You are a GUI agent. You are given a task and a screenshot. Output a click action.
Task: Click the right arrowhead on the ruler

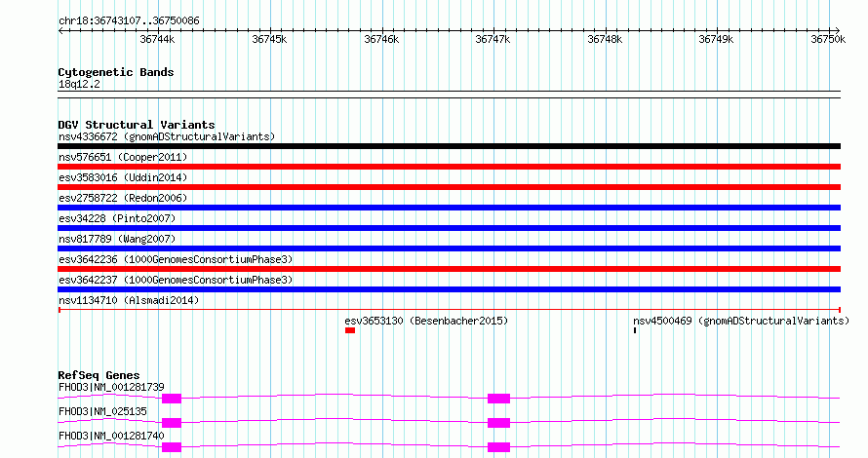click(x=837, y=31)
